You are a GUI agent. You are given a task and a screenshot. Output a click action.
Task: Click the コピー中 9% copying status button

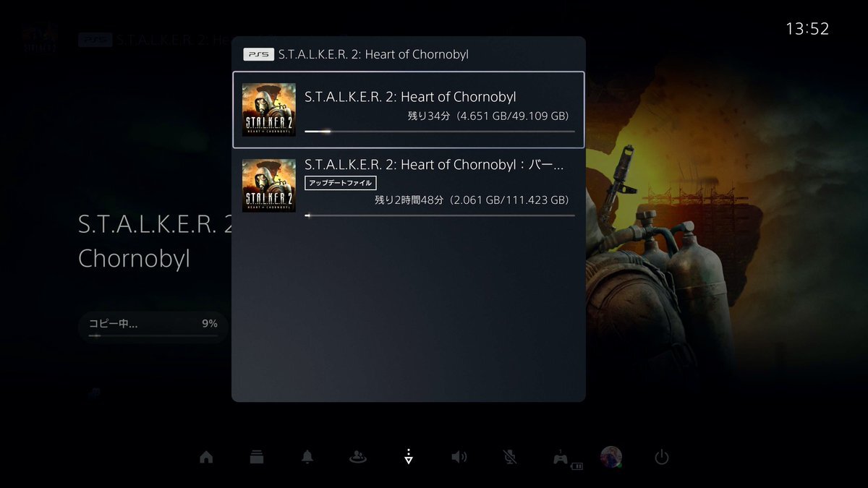pos(153,327)
